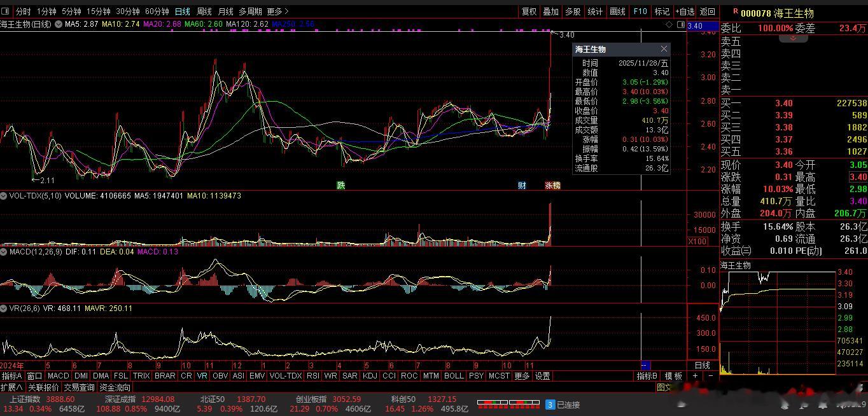Open the 资金流向 tab
Viewport: 868px width, 416px height.
(x=115, y=387)
